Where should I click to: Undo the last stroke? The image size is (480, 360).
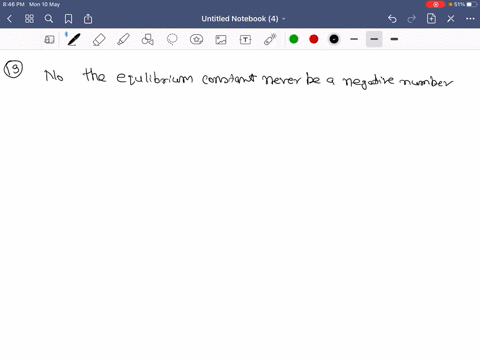point(392,19)
